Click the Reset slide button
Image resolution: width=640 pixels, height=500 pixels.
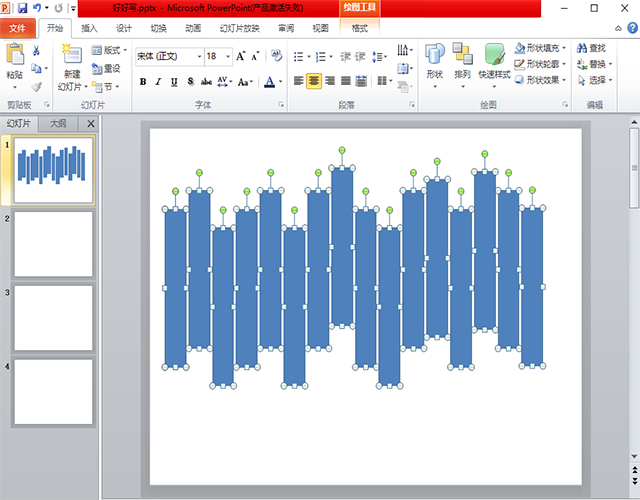106,69
